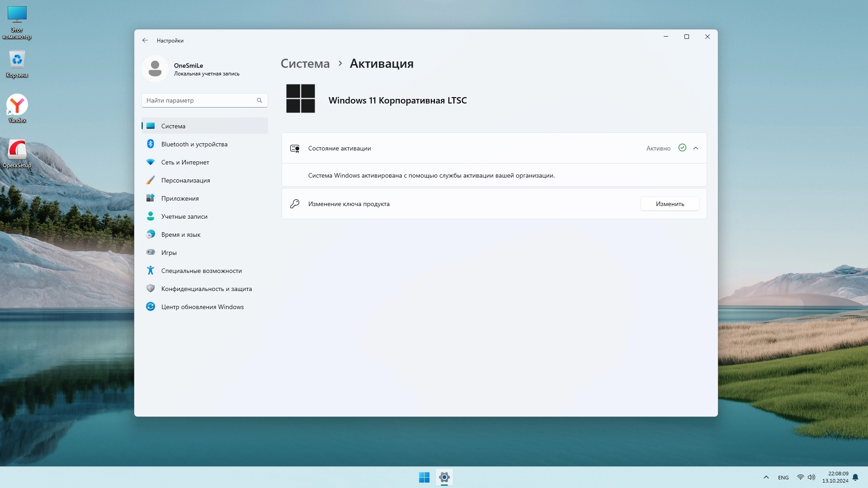Click Система breadcrumb link
The image size is (868, 488).
[x=305, y=64]
